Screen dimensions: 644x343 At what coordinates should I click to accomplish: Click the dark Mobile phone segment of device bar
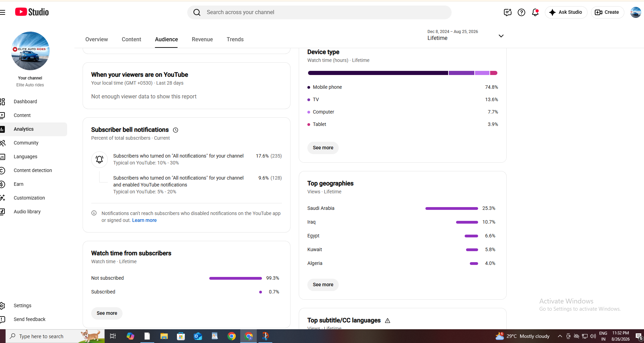(x=378, y=73)
